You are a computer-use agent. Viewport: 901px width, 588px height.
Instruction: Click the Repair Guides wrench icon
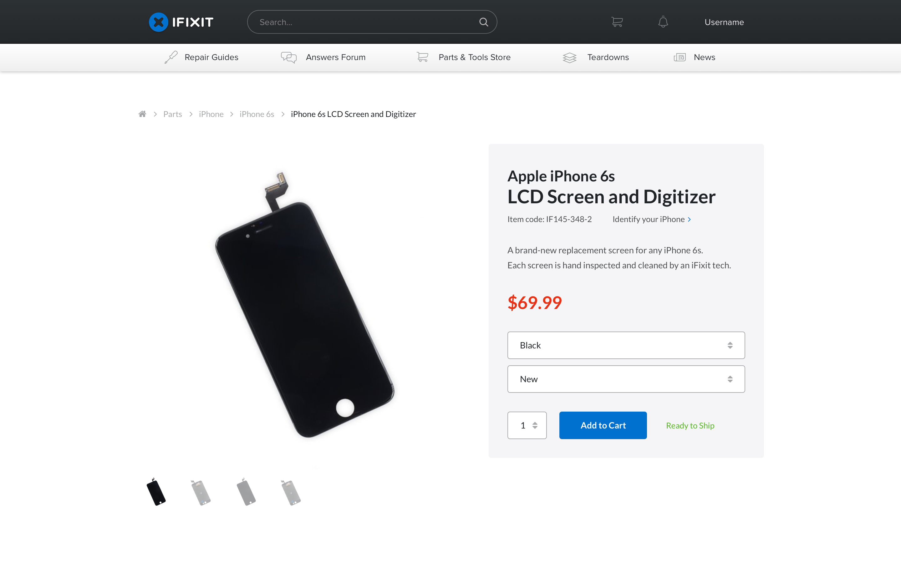coord(171,57)
